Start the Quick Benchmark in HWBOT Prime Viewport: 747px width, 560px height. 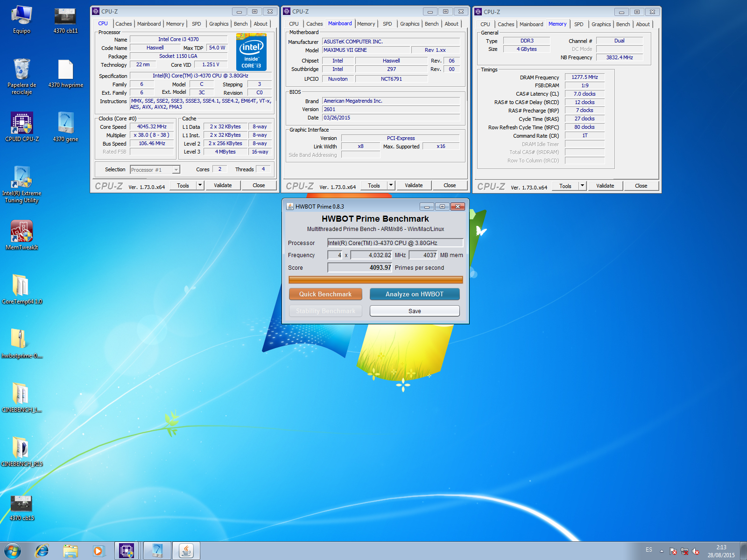coord(325,294)
